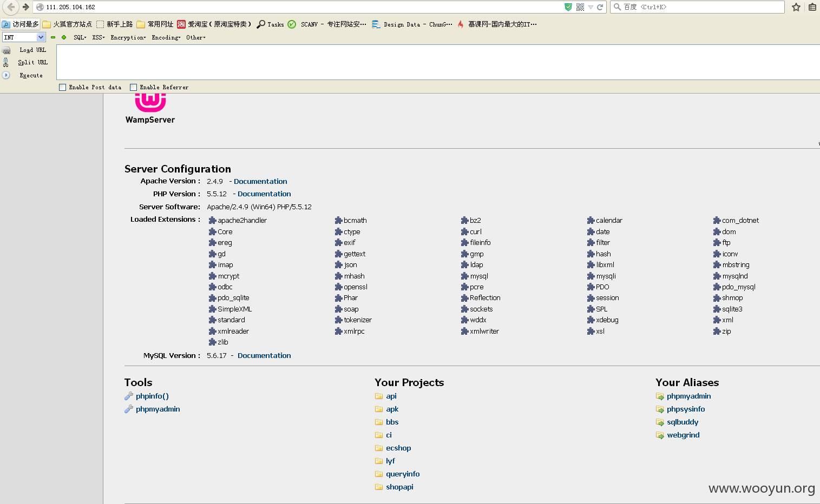Click the Execute play icon
820x504 pixels.
coord(6,75)
